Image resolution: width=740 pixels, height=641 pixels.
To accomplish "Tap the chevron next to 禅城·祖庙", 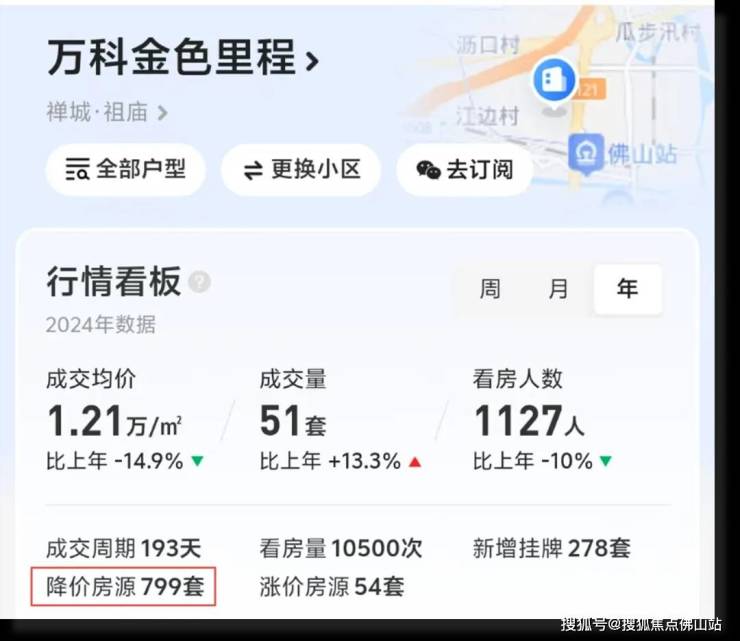I will [162, 113].
